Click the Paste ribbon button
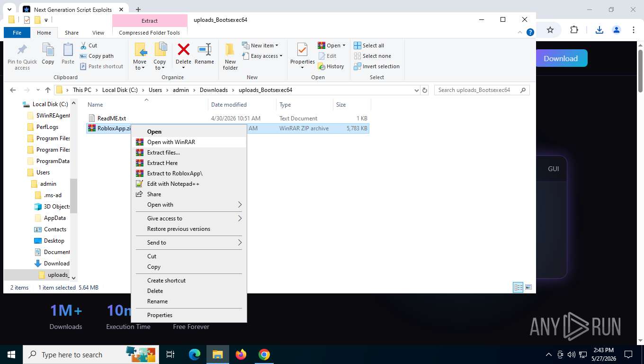 coord(68,54)
